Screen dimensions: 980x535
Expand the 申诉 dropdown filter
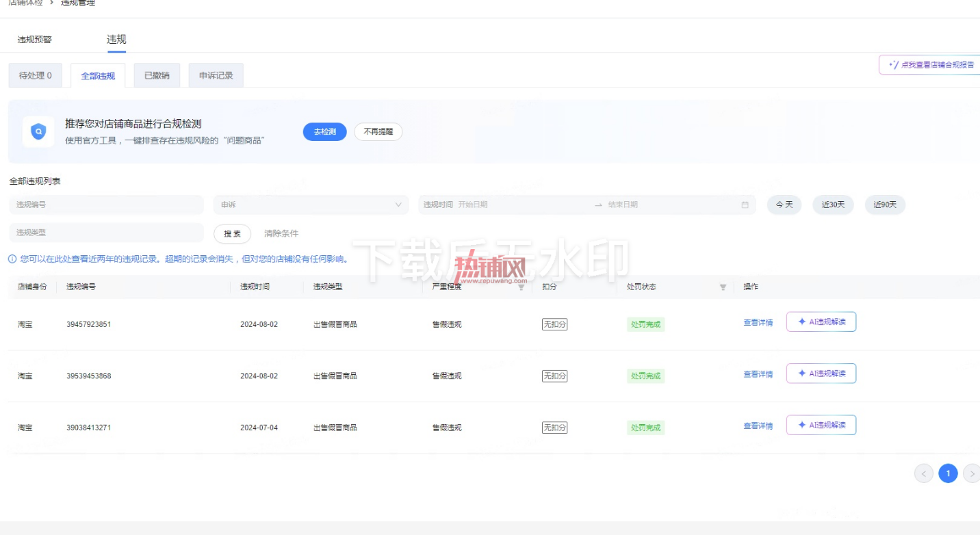[x=311, y=205]
